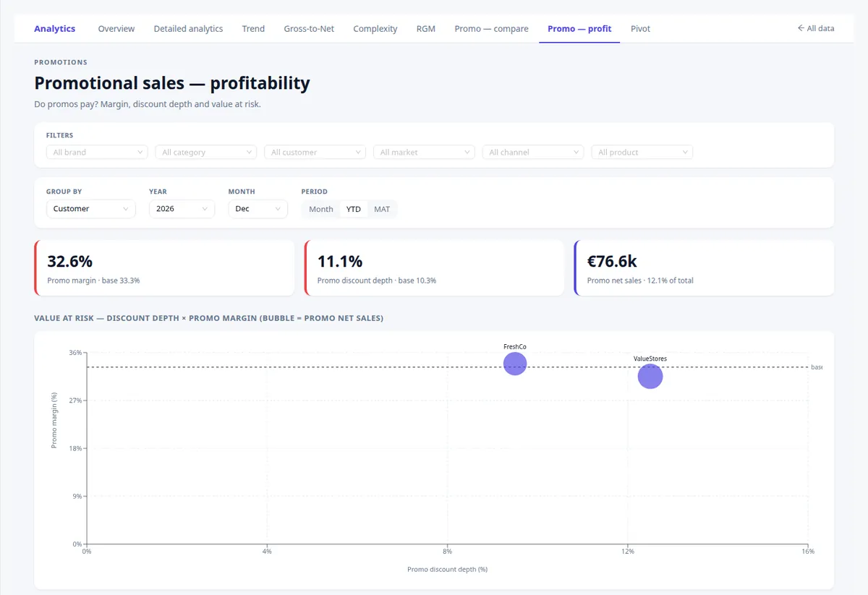Click the 12% x-axis tick label
The width and height of the screenshot is (868, 595).
pos(628,552)
